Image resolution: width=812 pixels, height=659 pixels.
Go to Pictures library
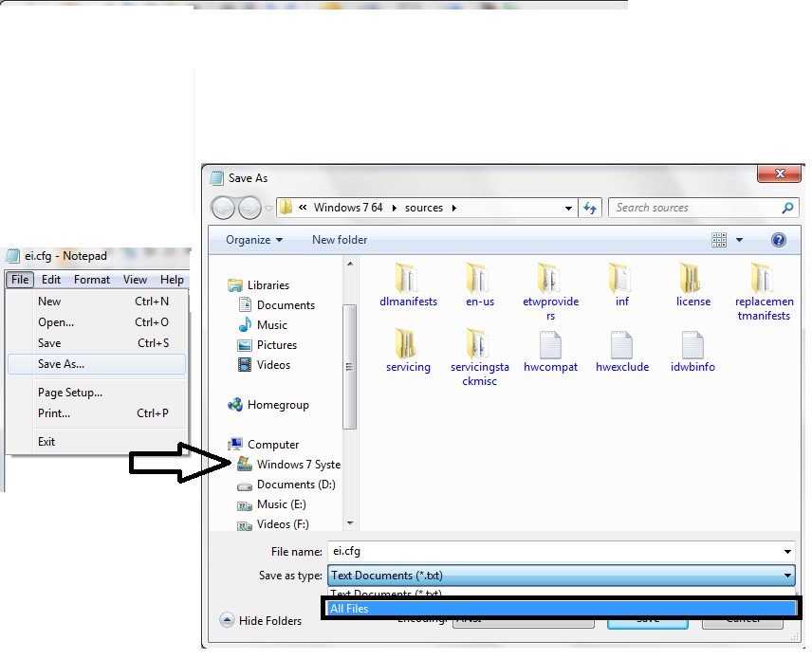point(268,345)
